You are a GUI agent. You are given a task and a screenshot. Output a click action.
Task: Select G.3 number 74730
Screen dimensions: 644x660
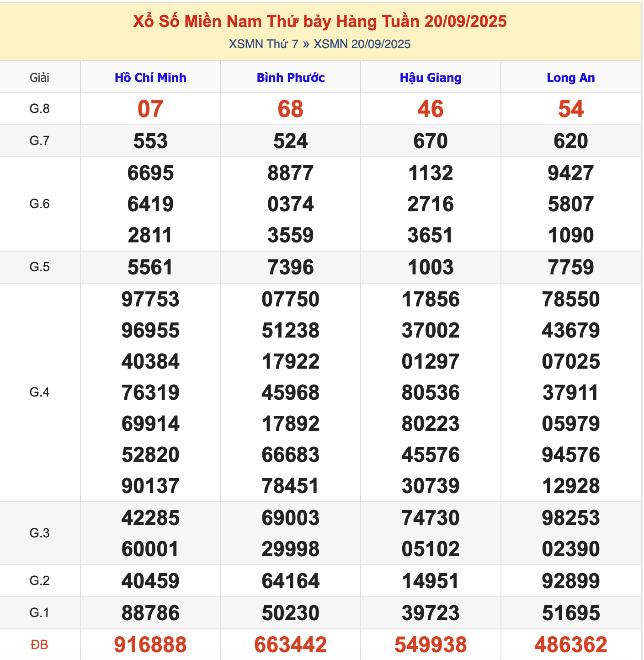click(x=431, y=518)
